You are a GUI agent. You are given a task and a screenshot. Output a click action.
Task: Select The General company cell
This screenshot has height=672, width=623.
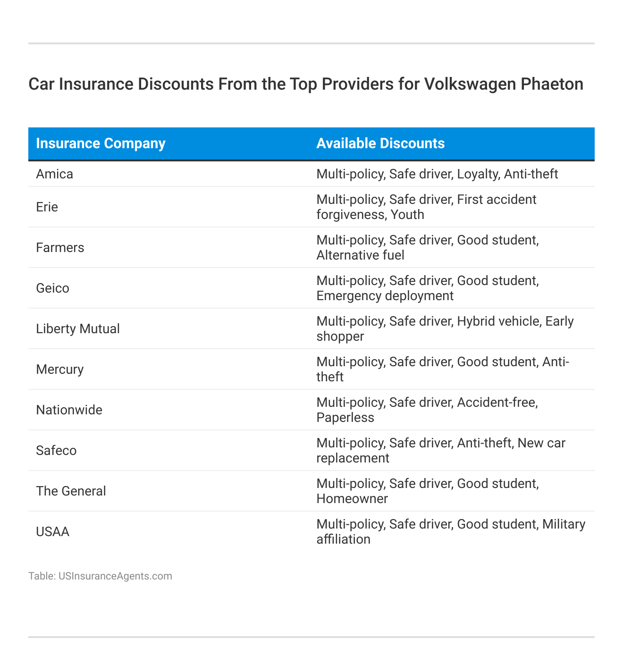coord(71,491)
